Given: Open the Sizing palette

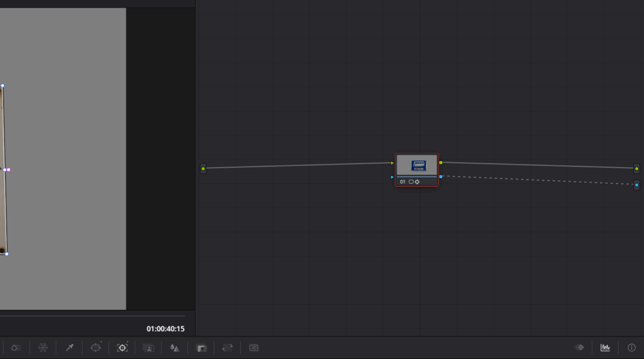Looking at the screenshot, I should tap(227, 348).
